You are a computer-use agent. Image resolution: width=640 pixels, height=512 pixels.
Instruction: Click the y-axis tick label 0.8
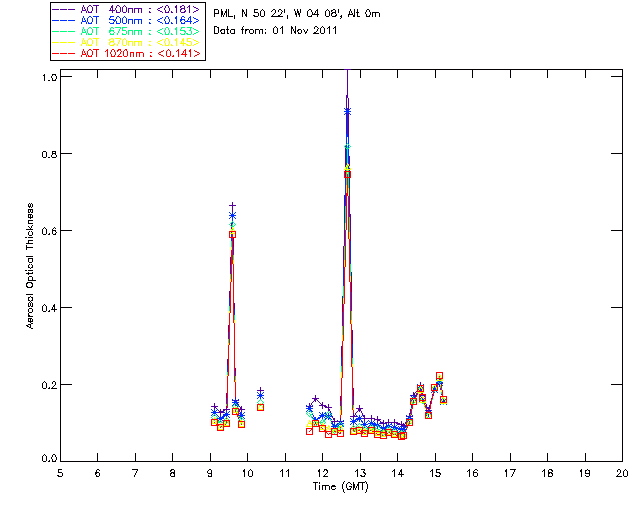(x=48, y=154)
